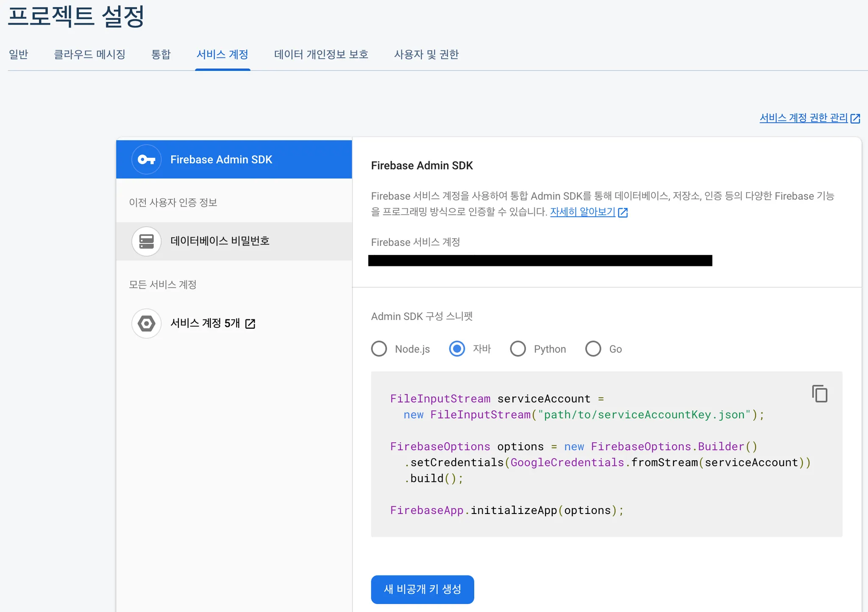Click the 새 비공개 키 생성 button
868x612 pixels.
[422, 589]
